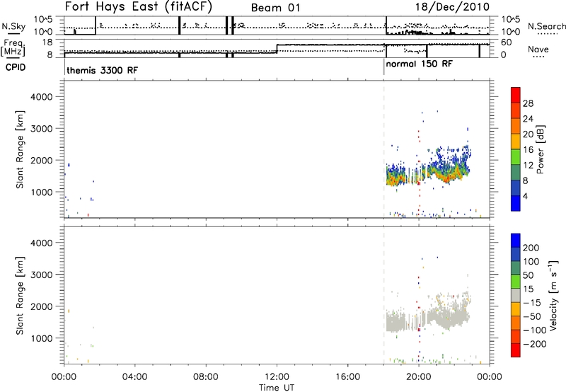Click the 'Velocity [m s-1]' color bar label

point(553,295)
